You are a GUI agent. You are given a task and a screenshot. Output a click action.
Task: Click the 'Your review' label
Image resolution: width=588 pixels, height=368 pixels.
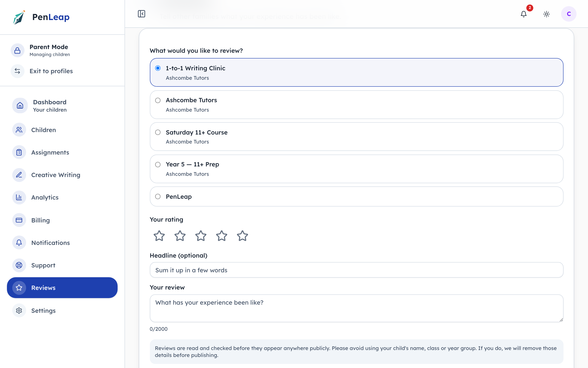(167, 287)
